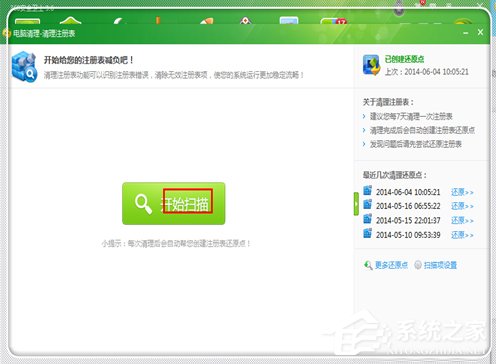
Task: Click the 小提示 hint text below scan button
Action: coord(176,244)
